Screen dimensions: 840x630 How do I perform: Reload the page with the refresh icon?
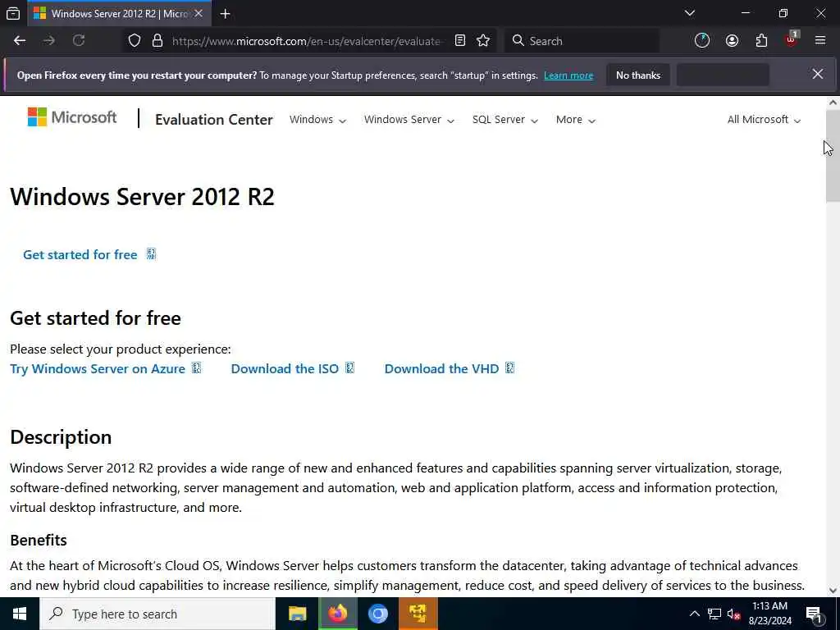[79, 41]
